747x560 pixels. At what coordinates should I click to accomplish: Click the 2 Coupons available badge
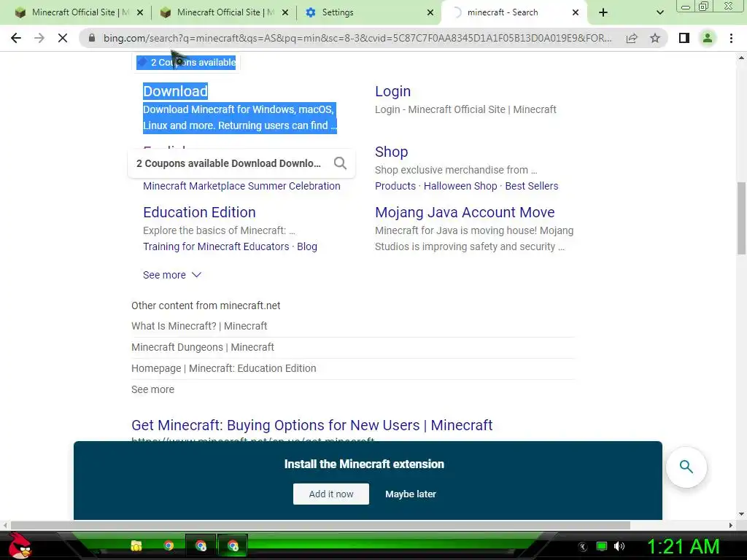coord(186,63)
